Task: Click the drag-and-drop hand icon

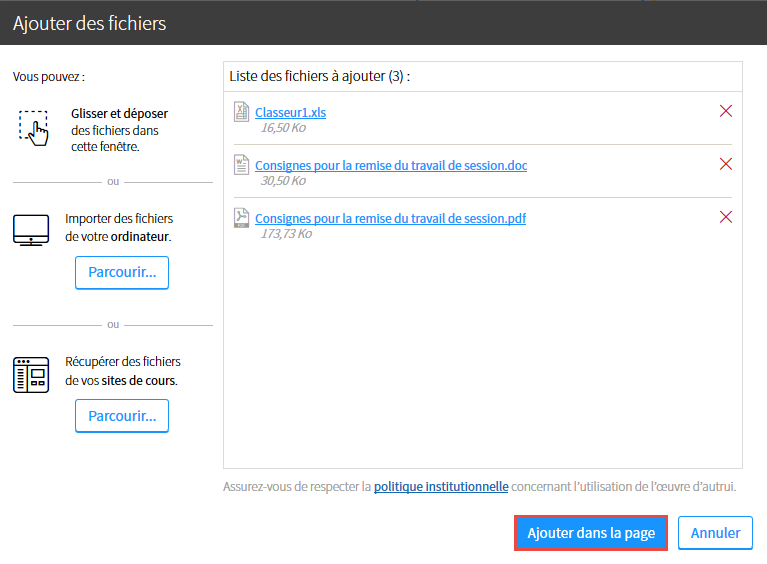Action: coord(34,128)
